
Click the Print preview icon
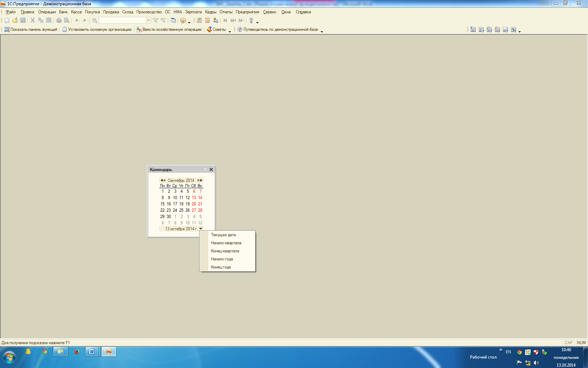pyautogui.click(x=66, y=20)
